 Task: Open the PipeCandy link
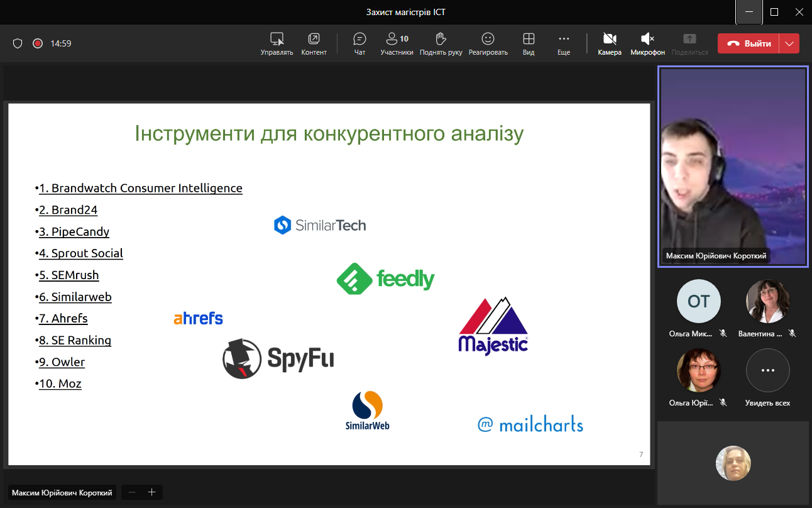[74, 231]
